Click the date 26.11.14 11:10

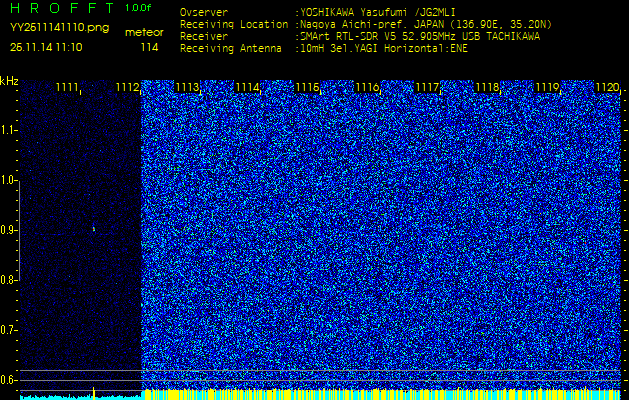pyautogui.click(x=46, y=47)
